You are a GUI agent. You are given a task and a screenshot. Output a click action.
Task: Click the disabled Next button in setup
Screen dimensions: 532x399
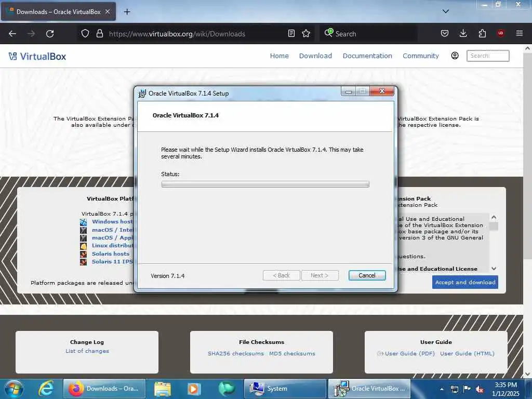320,275
